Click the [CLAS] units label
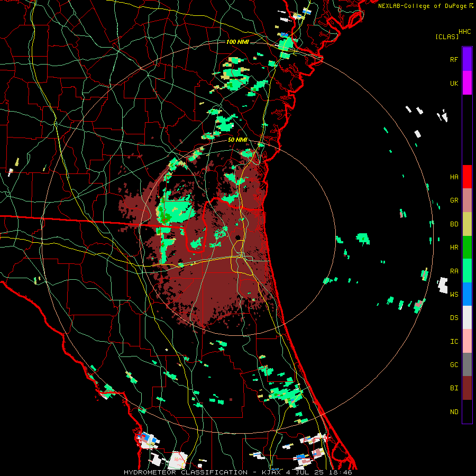 point(447,36)
